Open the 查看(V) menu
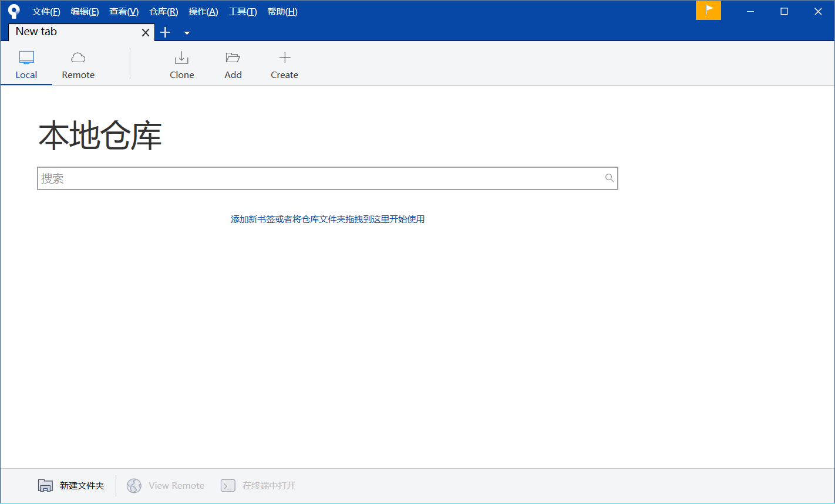 click(123, 11)
